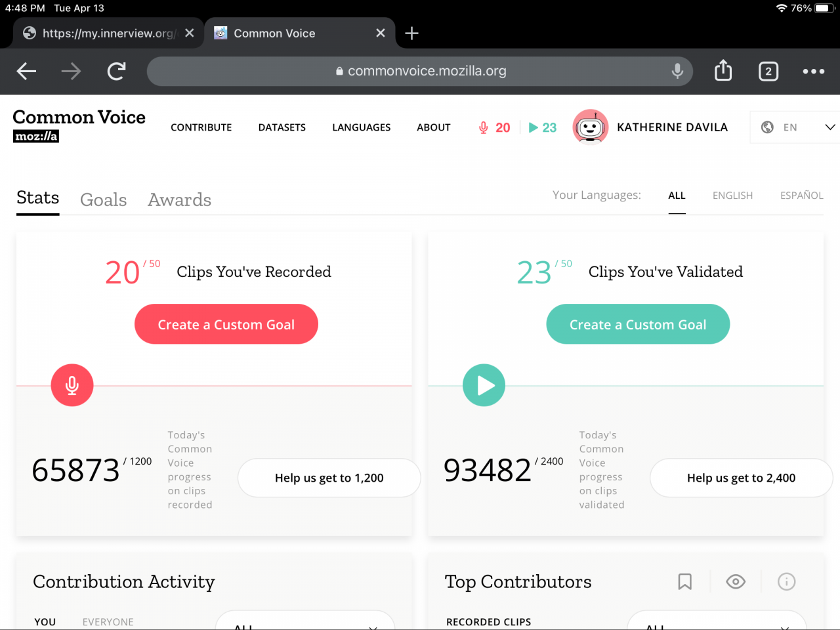
Task: Select the Recorded Clips tab
Action: pos(488,622)
